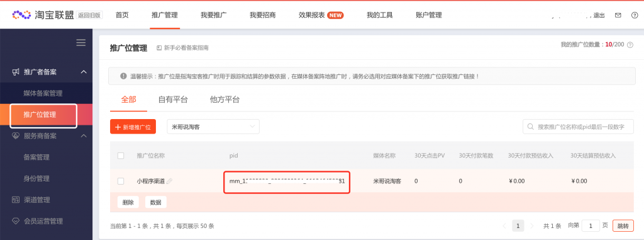The image size is (644, 240).
Task: Click the warning icon in 温馨提示 banner
Action: 123,76
